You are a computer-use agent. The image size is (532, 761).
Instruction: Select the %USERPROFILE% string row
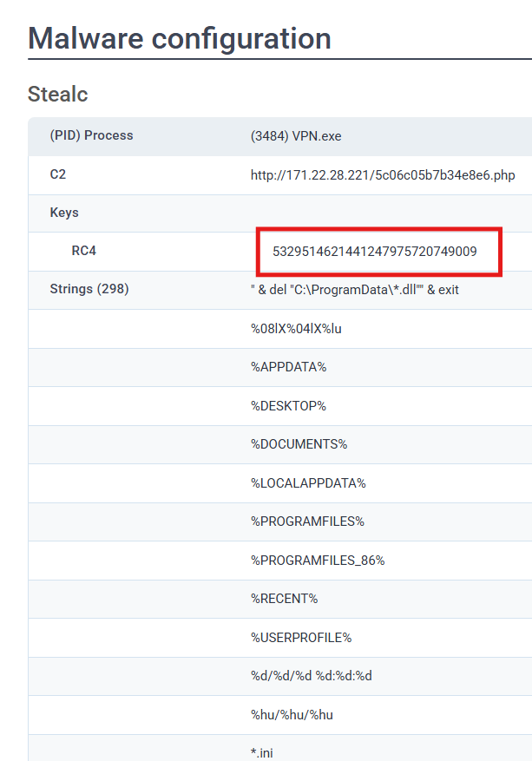300,637
